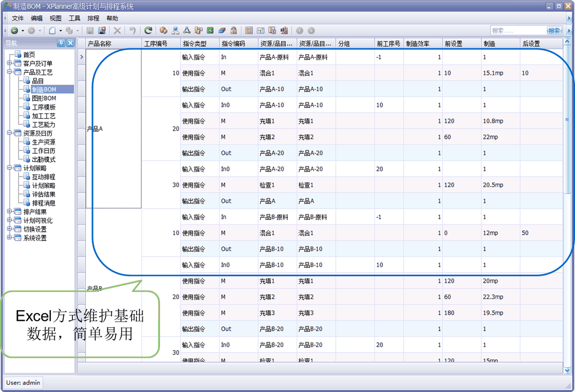Click the grey floppy disk save icon
The image size is (575, 392).
(x=90, y=31)
